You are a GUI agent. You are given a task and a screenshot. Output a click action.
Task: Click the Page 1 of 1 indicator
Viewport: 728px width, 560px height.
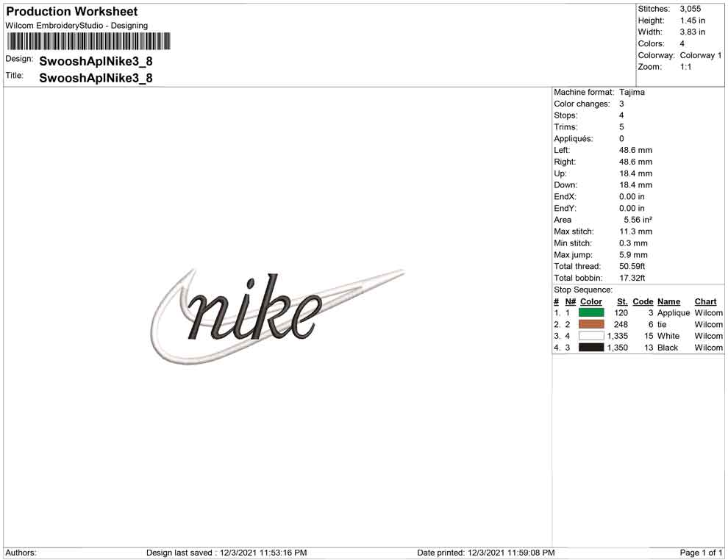tap(701, 553)
